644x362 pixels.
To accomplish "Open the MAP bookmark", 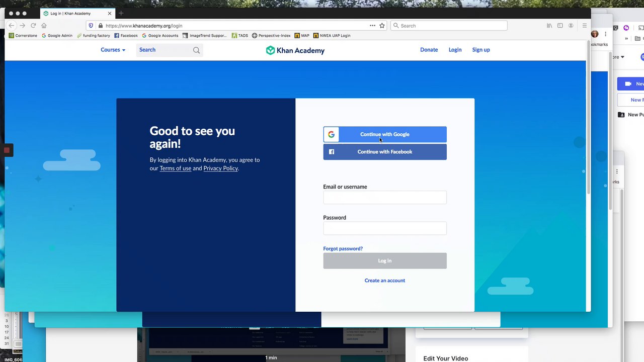I will click(x=302, y=36).
